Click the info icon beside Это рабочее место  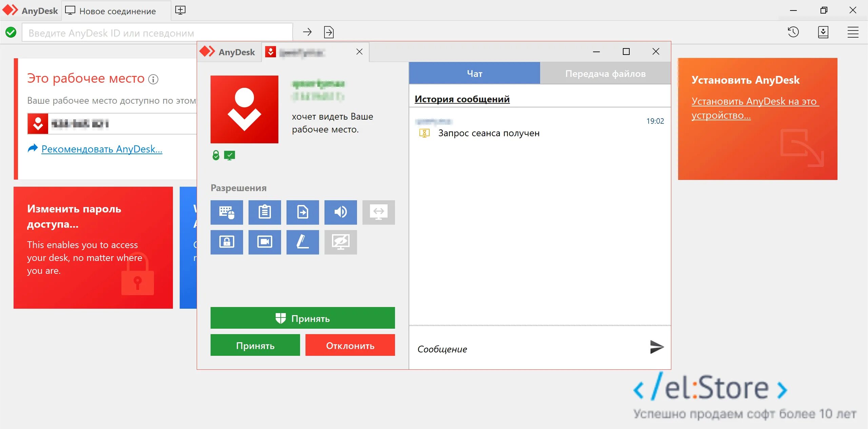[153, 79]
